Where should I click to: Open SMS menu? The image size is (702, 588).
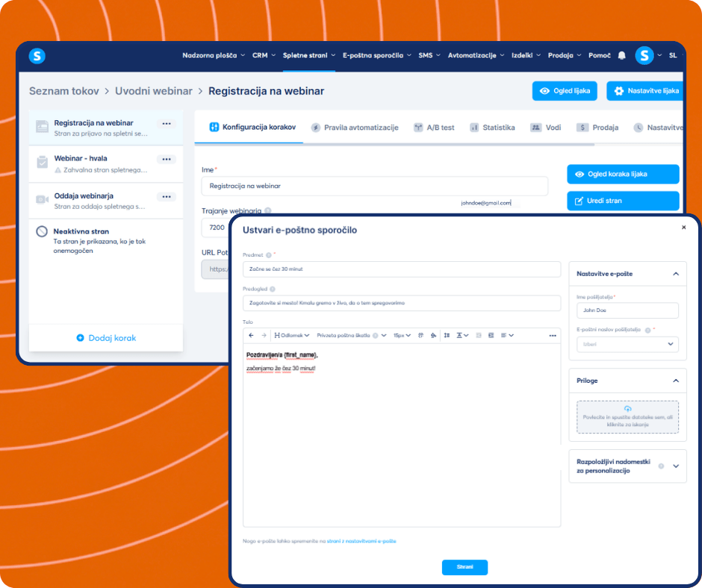point(429,55)
